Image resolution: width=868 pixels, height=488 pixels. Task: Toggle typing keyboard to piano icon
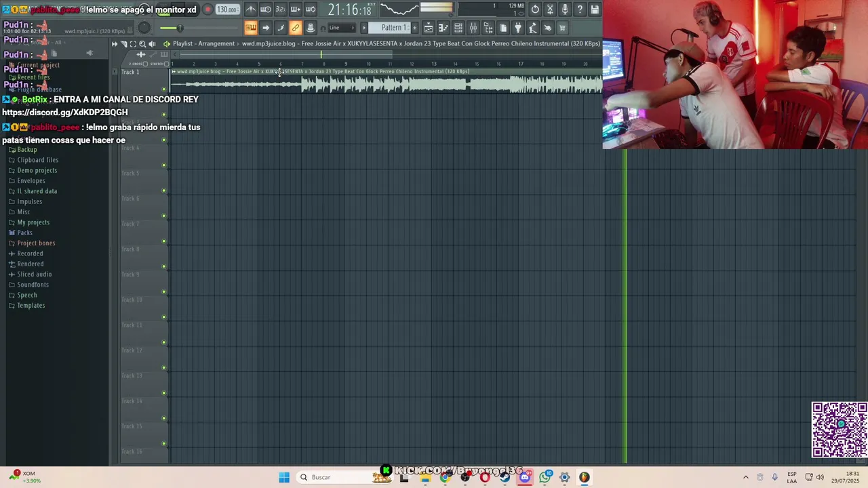[251, 28]
